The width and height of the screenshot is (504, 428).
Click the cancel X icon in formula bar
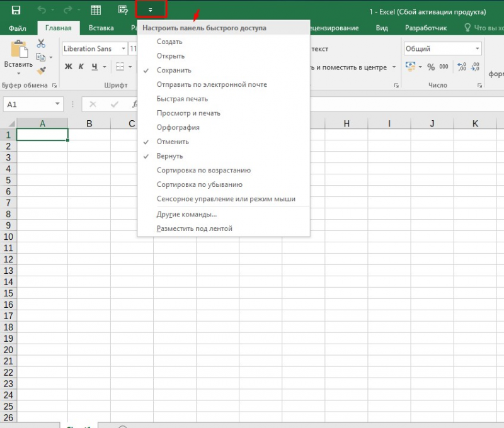[x=93, y=104]
